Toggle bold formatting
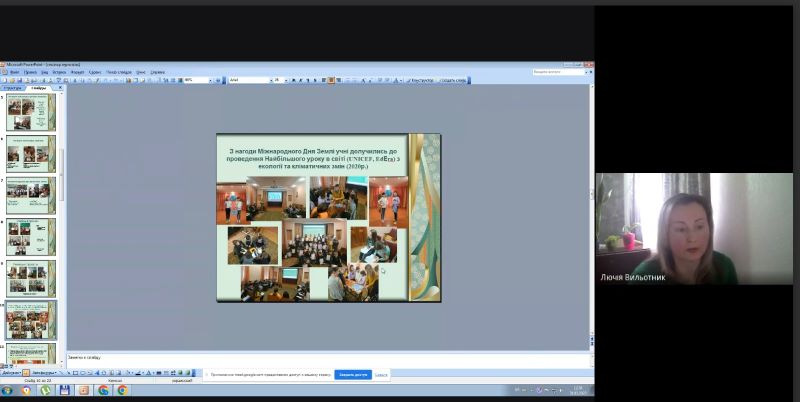This screenshot has height=402, width=800. click(293, 80)
